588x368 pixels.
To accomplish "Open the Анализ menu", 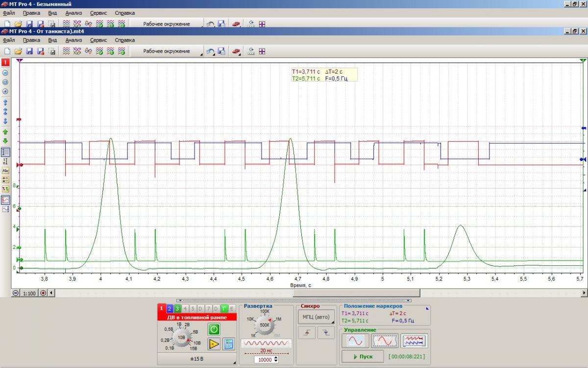I will [73, 40].
